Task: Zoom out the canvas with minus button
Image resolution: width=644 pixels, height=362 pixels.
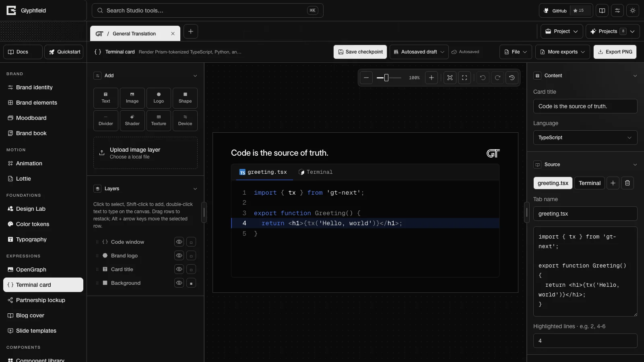Action: click(x=366, y=78)
